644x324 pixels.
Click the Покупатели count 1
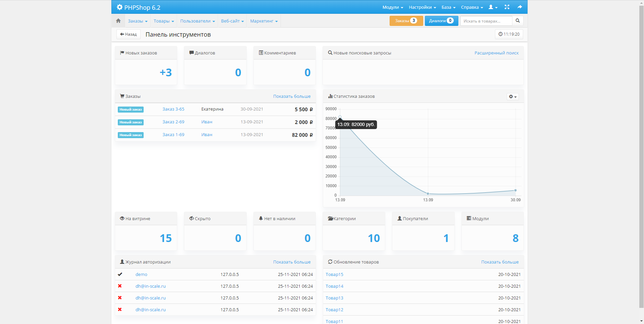tap(446, 238)
